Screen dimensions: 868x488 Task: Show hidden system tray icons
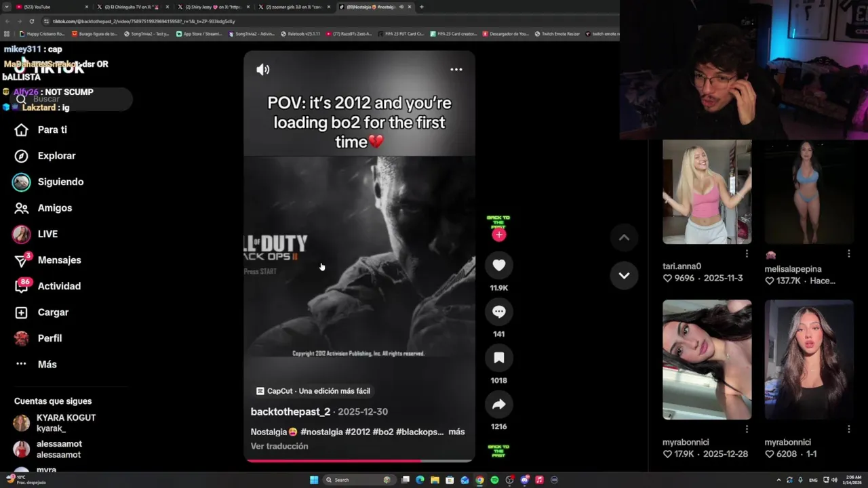coord(778,480)
